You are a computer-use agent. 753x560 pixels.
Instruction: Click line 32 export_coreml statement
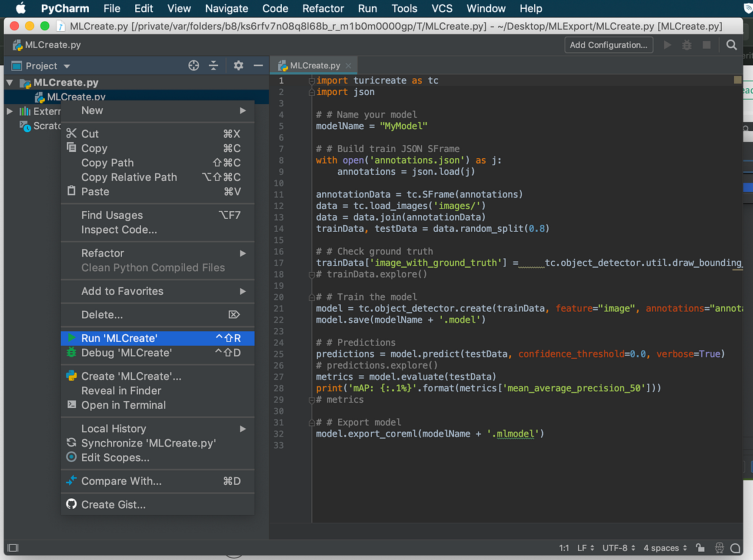(x=430, y=434)
